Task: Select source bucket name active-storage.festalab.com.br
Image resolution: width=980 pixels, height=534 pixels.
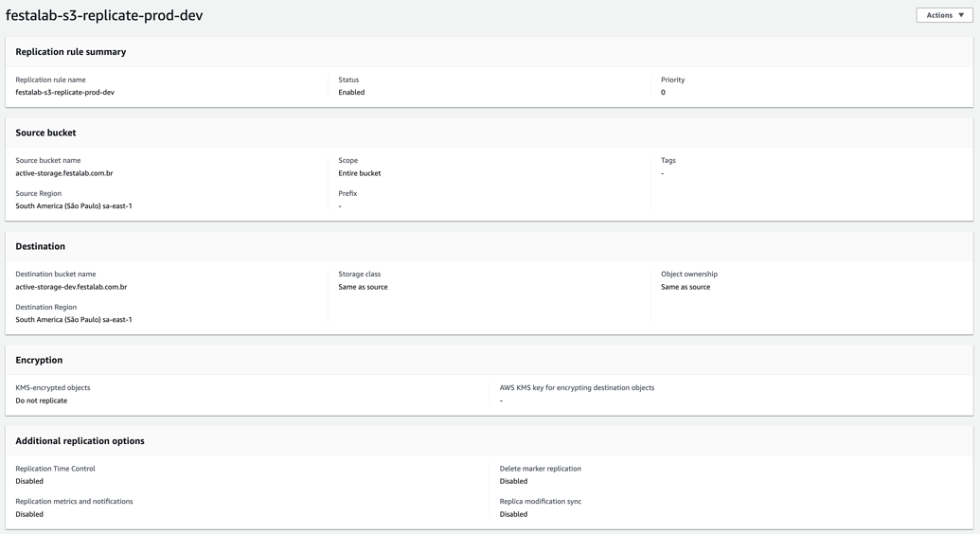Action: click(64, 173)
